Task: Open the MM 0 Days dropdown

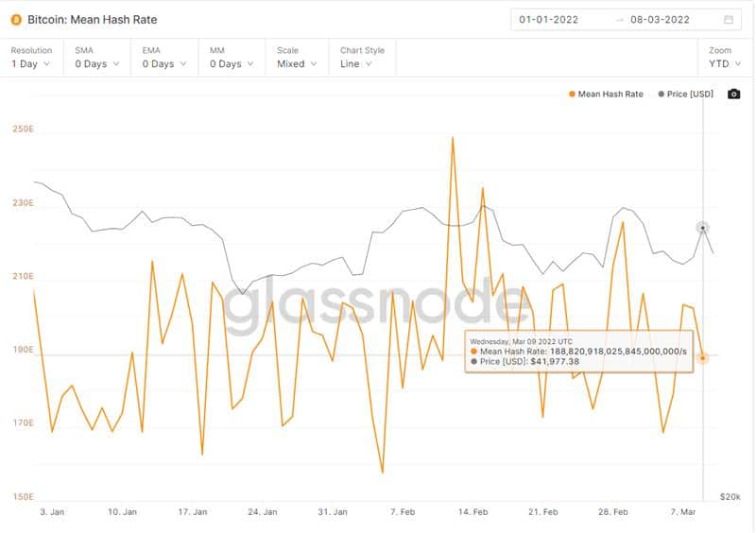Action: pyautogui.click(x=232, y=58)
